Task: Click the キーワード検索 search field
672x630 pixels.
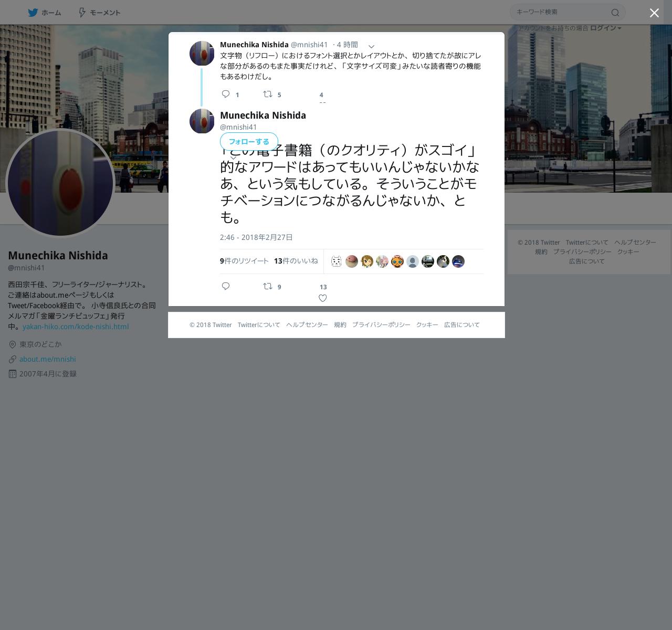Action: pyautogui.click(x=561, y=12)
